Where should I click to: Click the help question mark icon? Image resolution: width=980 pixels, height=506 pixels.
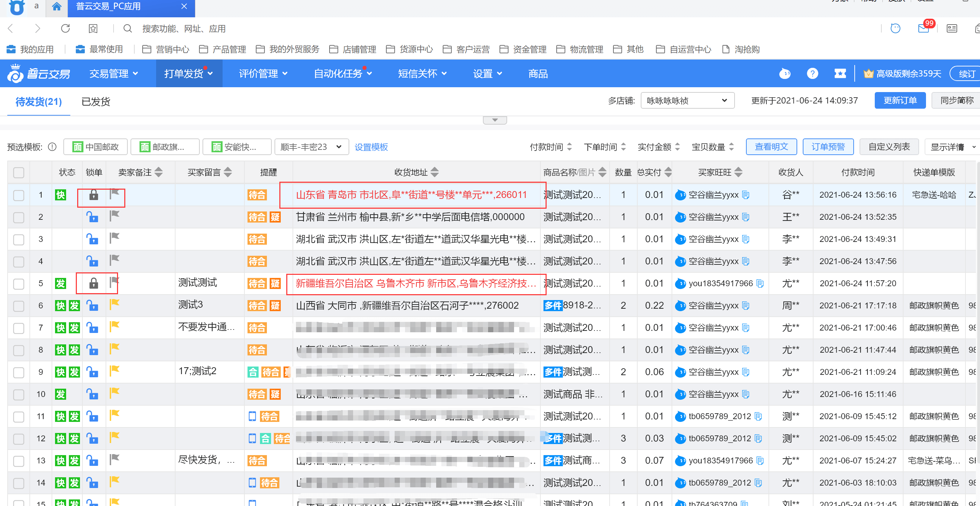[812, 73]
